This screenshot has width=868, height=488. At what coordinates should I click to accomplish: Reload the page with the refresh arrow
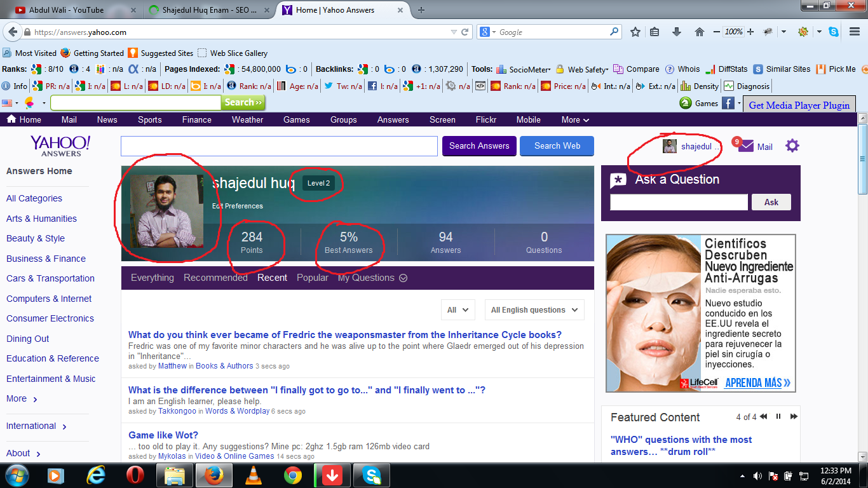coord(465,32)
